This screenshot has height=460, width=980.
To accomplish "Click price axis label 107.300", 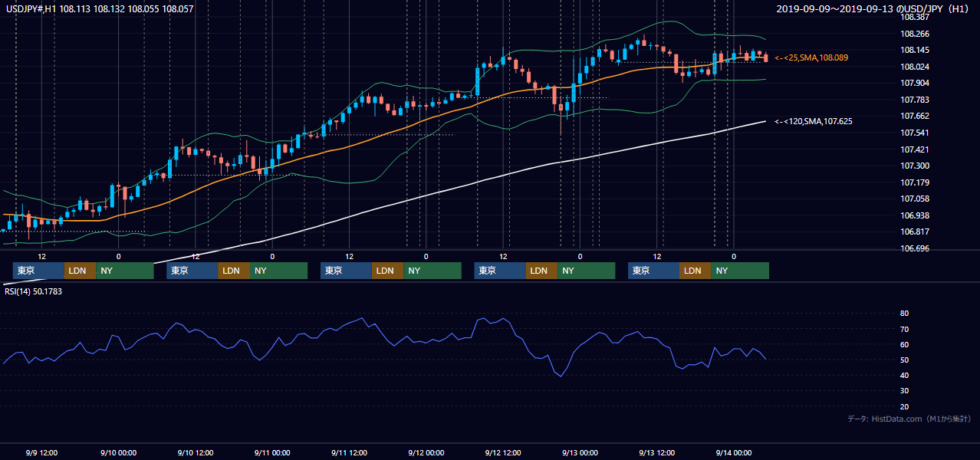I will pyautogui.click(x=915, y=166).
